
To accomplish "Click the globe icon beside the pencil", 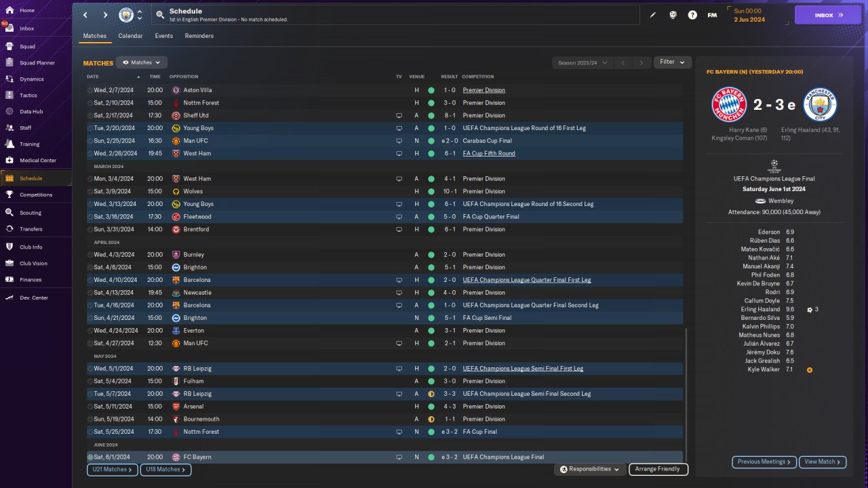I will point(673,15).
